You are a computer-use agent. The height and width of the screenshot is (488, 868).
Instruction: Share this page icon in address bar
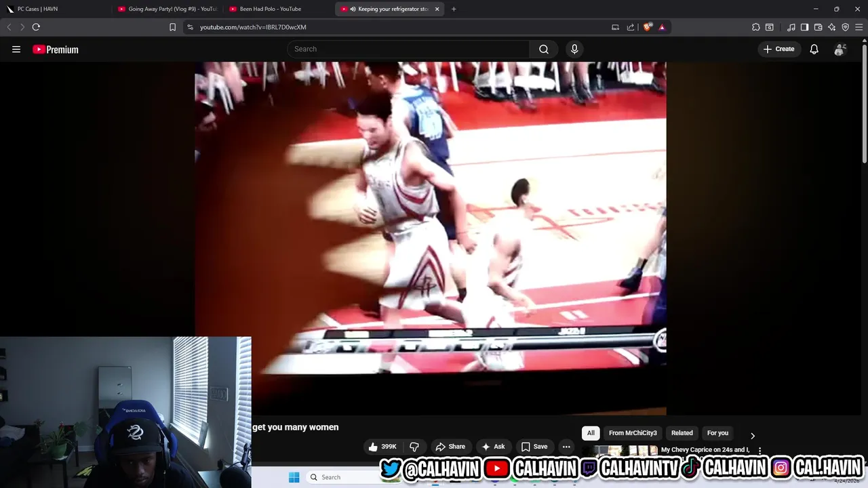(631, 27)
